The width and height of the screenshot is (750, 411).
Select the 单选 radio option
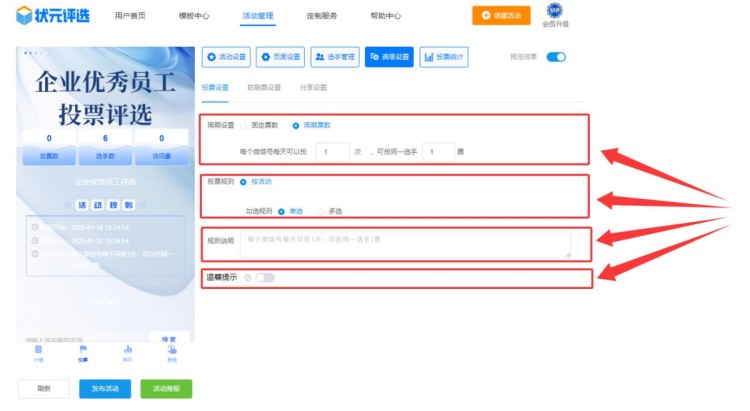pyautogui.click(x=282, y=211)
